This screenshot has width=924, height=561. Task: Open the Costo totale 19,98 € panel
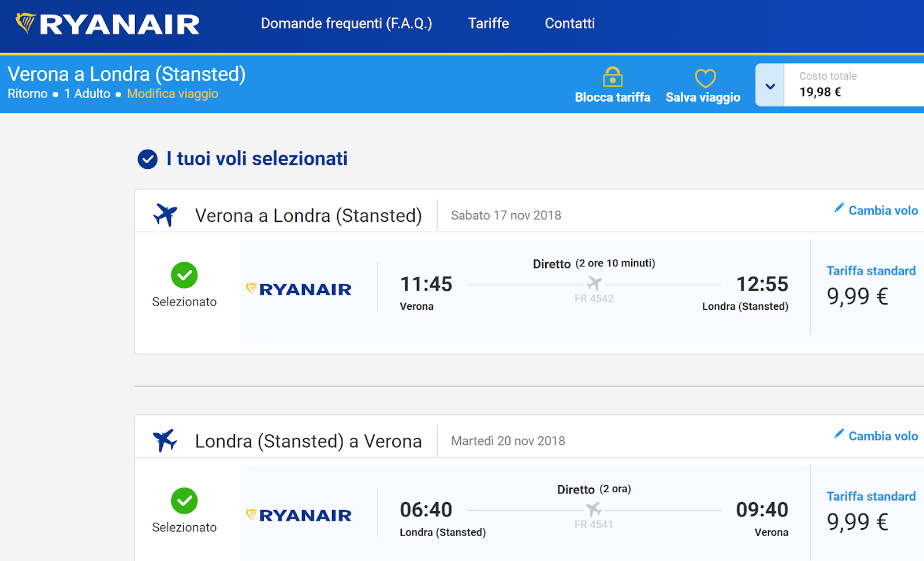pyautogui.click(x=854, y=85)
